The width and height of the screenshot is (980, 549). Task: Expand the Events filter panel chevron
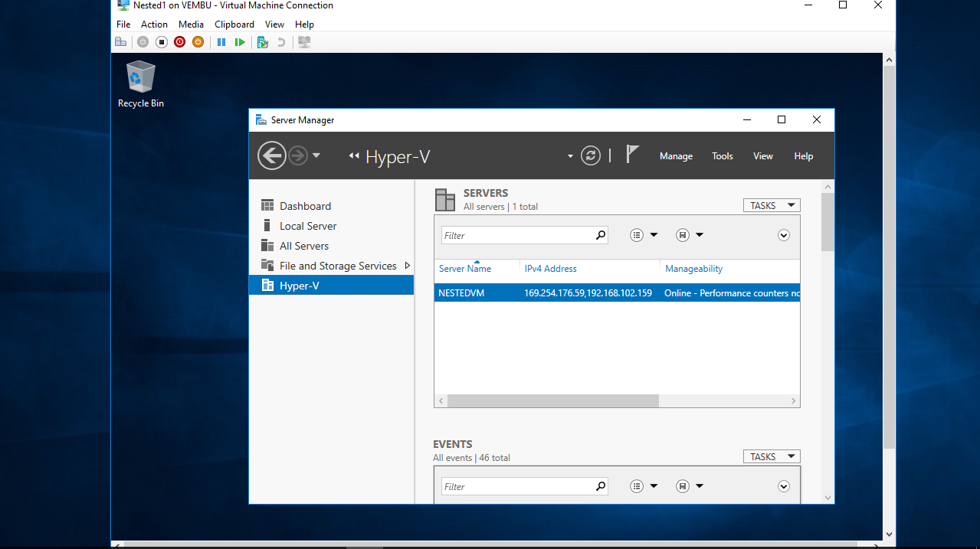784,486
